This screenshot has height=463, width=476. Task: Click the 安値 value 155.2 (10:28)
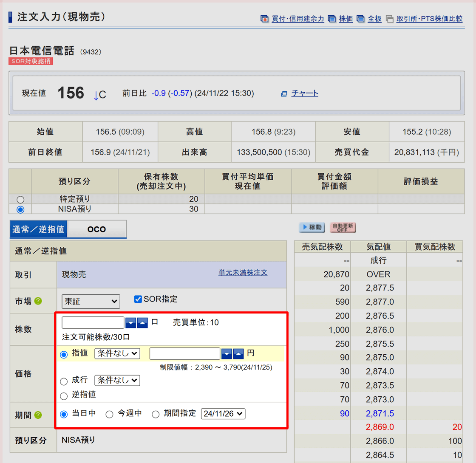point(427,132)
